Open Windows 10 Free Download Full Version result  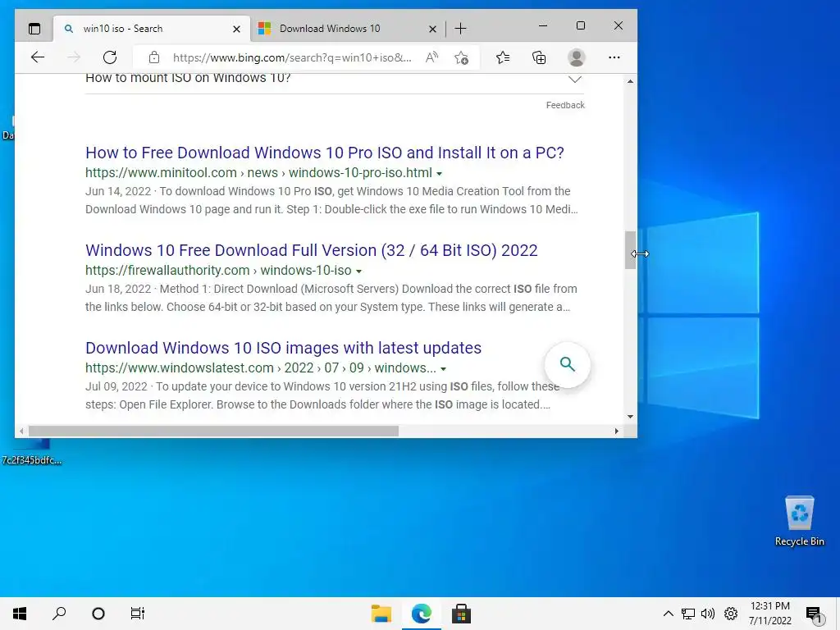pos(311,250)
